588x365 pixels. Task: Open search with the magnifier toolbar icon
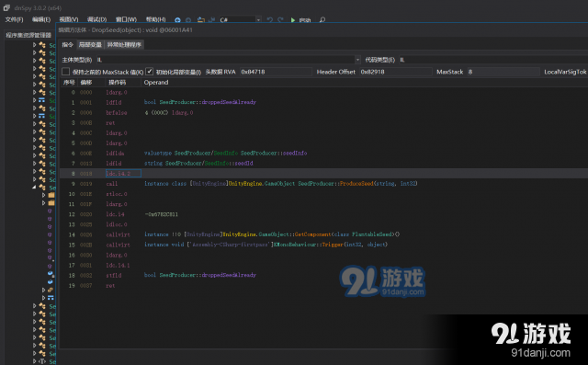pos(322,20)
